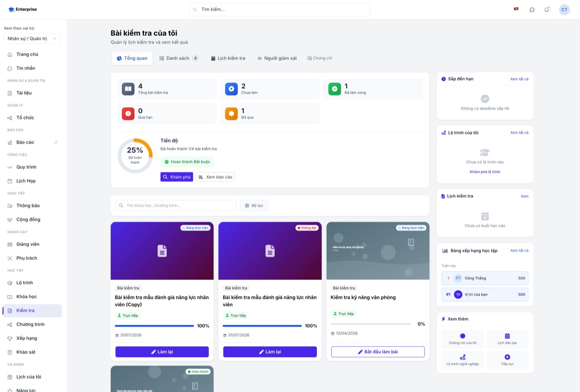Click the Hoàn thành Bắt buộc badge
The image size is (580, 392).
click(x=188, y=162)
